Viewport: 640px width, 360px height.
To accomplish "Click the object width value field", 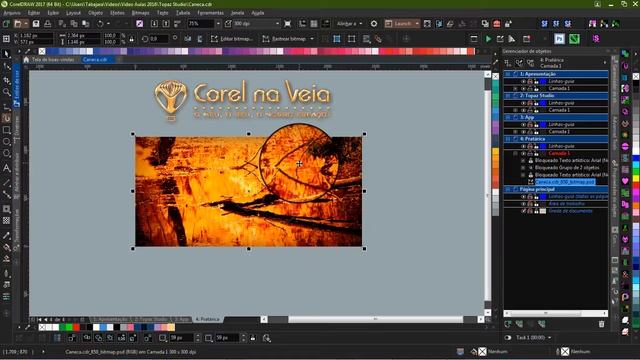I will pyautogui.click(x=83, y=36).
